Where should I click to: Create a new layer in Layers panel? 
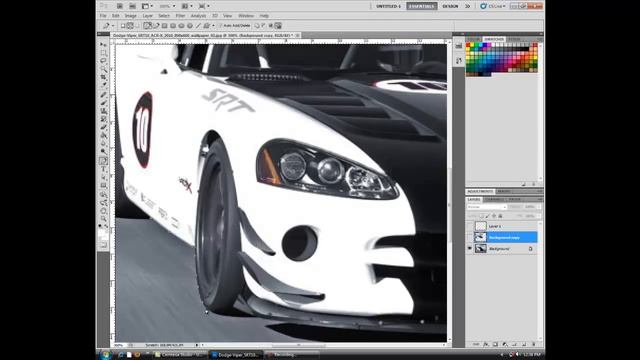524,344
